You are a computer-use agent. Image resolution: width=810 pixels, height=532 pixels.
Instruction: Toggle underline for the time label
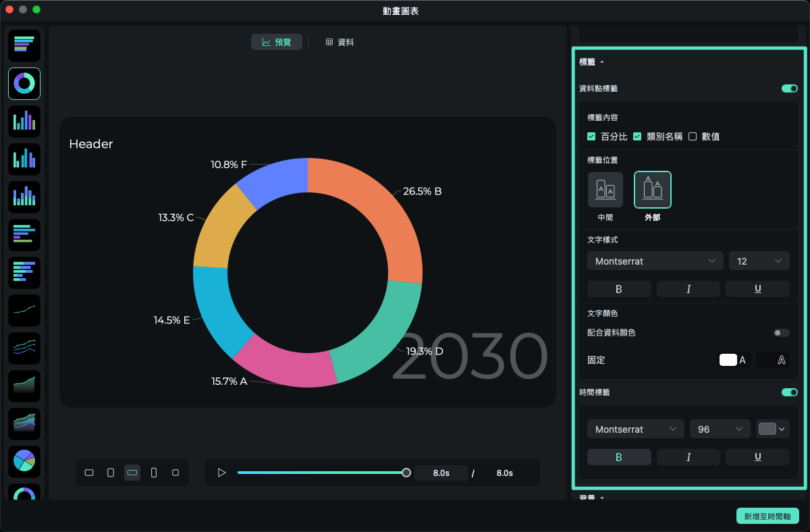click(757, 457)
